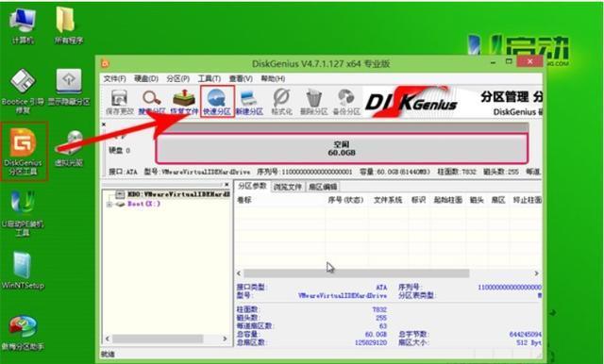Screen dimensions: 604x364
Task: Click the partition list horizontal scrollbar right arrow
Action: [536, 273]
